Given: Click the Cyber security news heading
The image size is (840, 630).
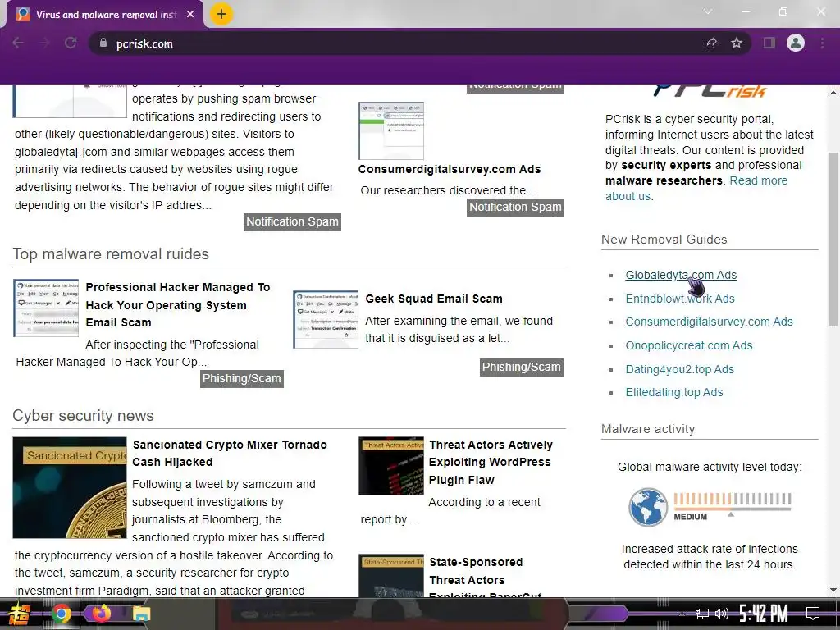Looking at the screenshot, I should (83, 416).
